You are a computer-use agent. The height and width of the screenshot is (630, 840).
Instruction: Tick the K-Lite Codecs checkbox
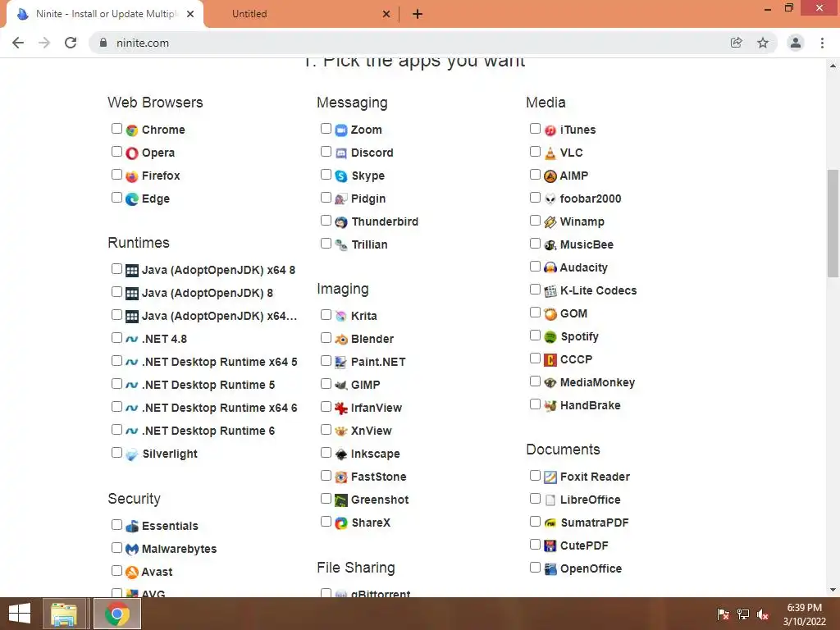tap(535, 290)
